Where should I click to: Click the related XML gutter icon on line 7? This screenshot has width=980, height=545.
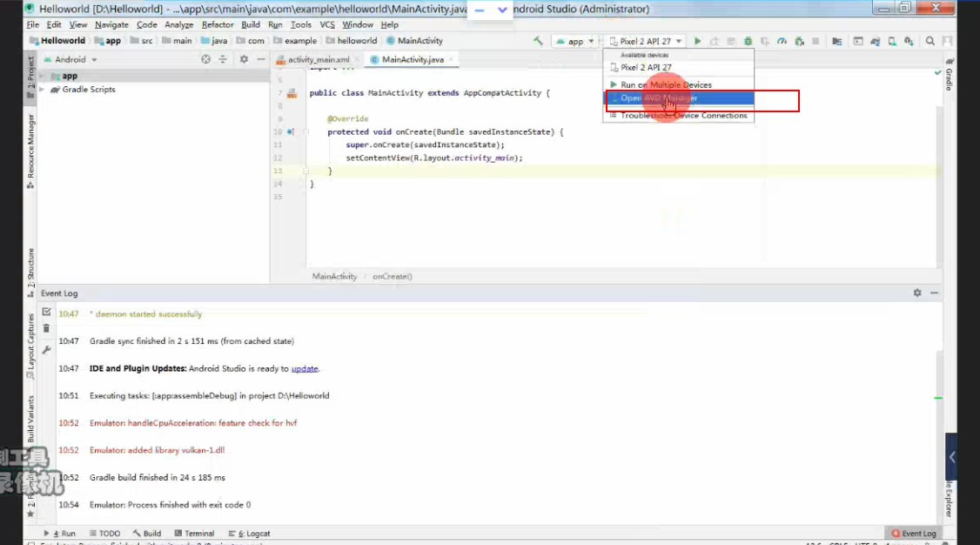[292, 94]
